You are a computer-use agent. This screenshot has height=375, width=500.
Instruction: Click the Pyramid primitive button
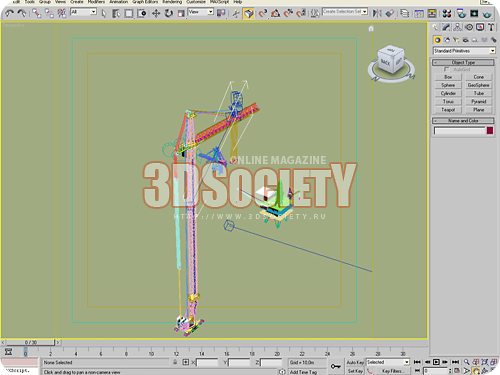coord(479,101)
